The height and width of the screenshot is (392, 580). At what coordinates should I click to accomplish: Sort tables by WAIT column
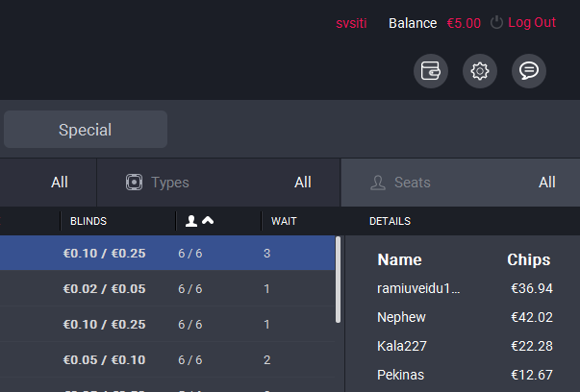click(x=284, y=221)
